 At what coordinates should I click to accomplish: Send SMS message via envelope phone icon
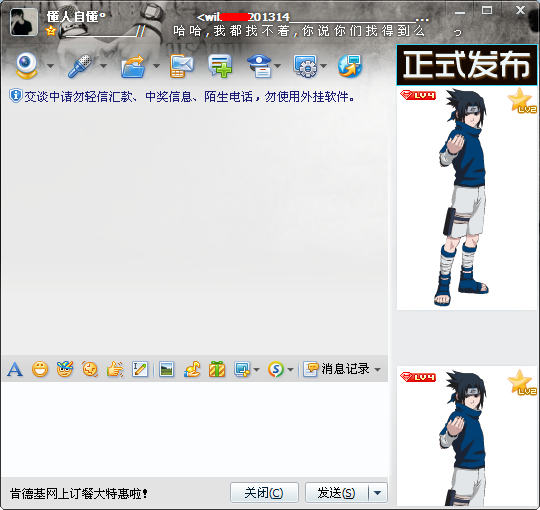(181, 66)
